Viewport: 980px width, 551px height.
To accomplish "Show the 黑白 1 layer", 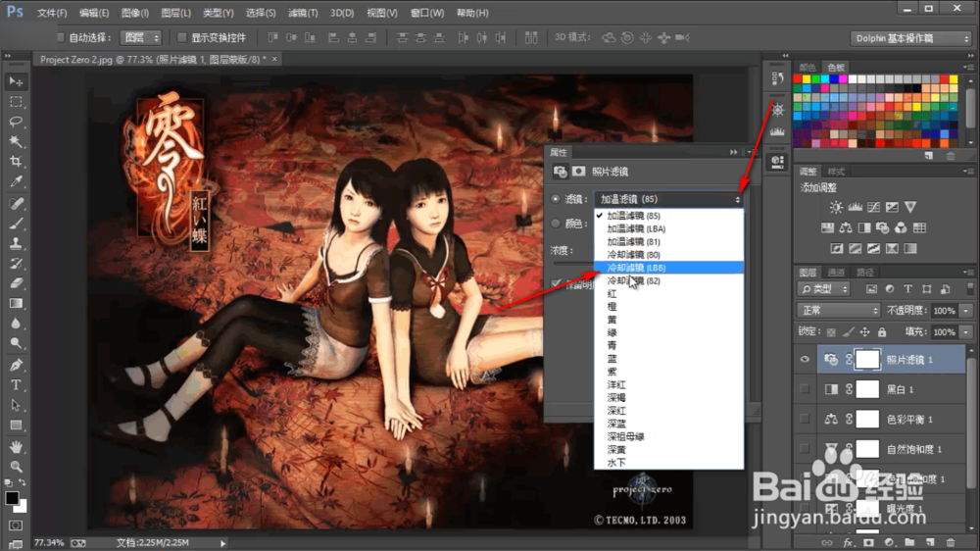I will tap(805, 389).
